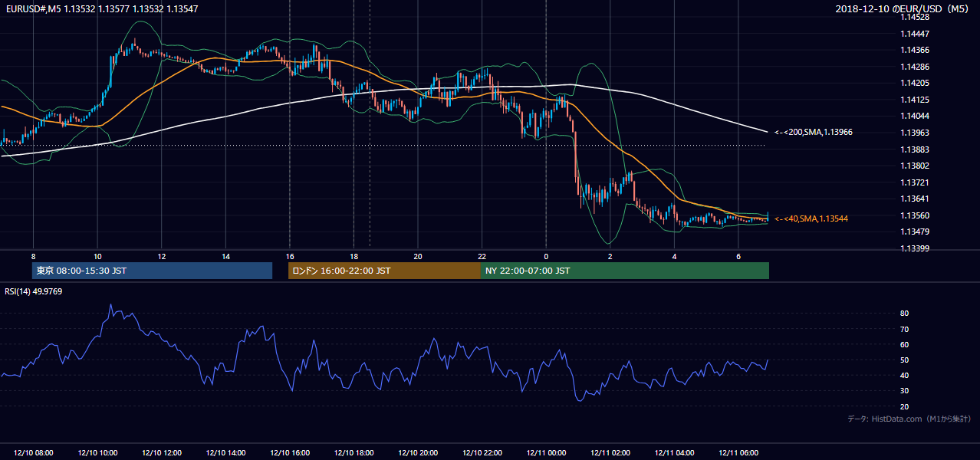Screen dimensions: 980x460
Task: Click price level 1.13560 on the axis
Action: pos(915,215)
